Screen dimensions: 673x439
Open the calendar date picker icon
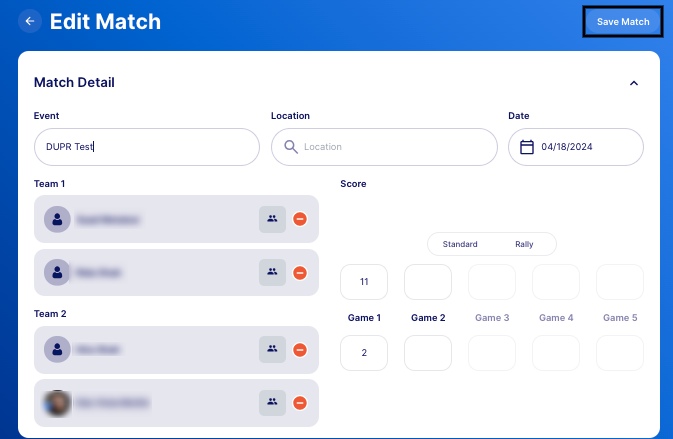pos(528,147)
